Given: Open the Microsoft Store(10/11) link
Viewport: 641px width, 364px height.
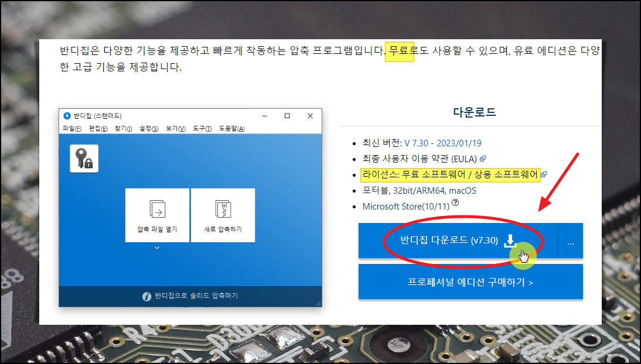Looking at the screenshot, I should (406, 207).
